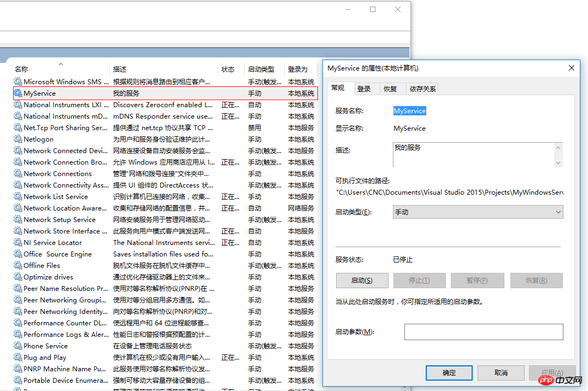
Task: Click gear icon beside Netlogon
Action: (17, 139)
